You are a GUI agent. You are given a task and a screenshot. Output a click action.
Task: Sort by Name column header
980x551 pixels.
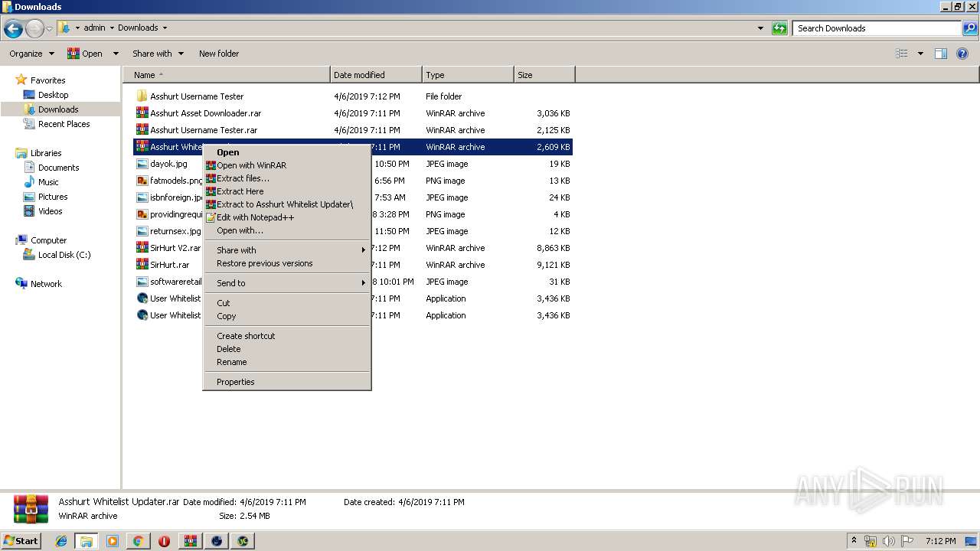click(227, 75)
